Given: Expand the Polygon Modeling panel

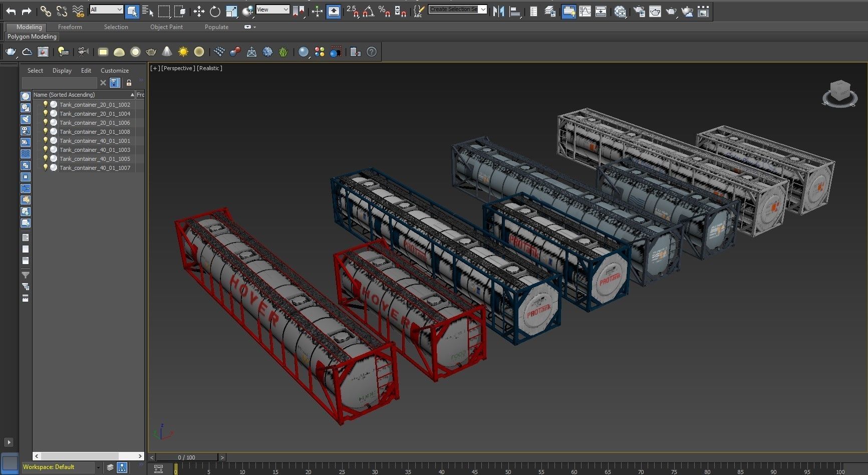Looking at the screenshot, I should [x=32, y=37].
